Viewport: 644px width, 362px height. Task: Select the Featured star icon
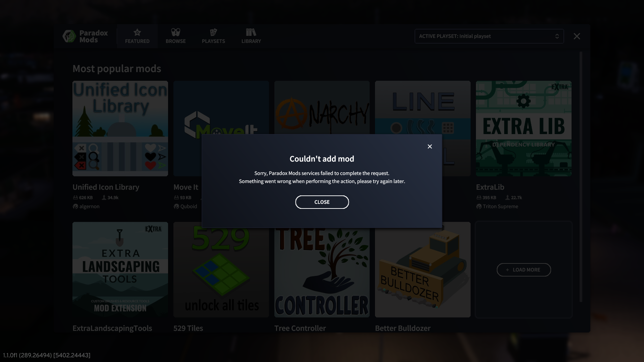click(137, 32)
